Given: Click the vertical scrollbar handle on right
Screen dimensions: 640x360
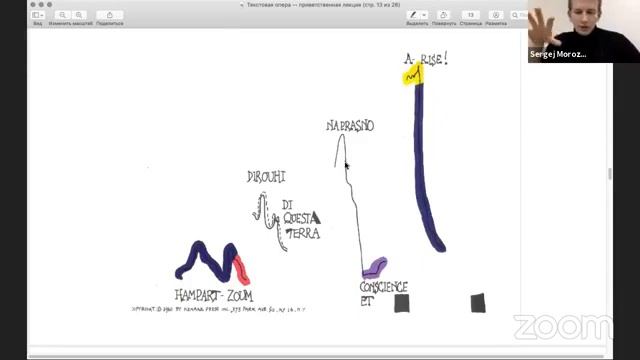Looking at the screenshot, I should coord(610,174).
